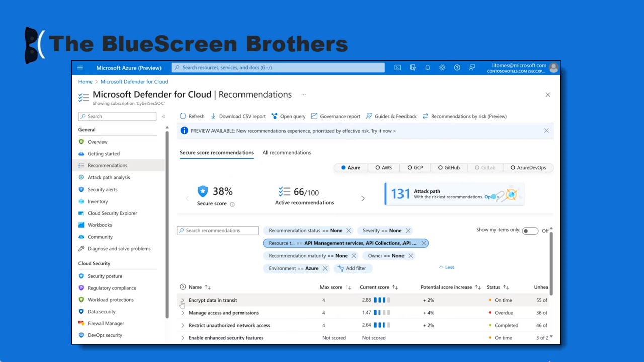Open Workload protections in sidebar

coord(110,300)
